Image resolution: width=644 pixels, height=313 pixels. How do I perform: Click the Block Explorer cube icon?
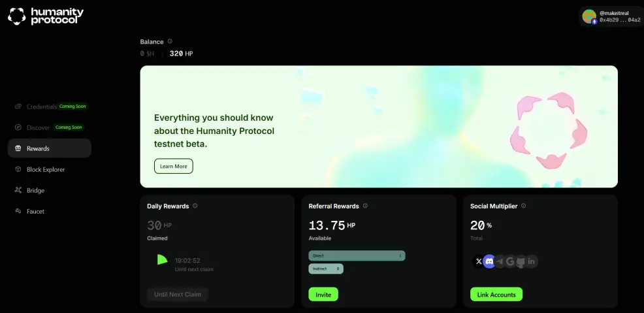pos(18,169)
